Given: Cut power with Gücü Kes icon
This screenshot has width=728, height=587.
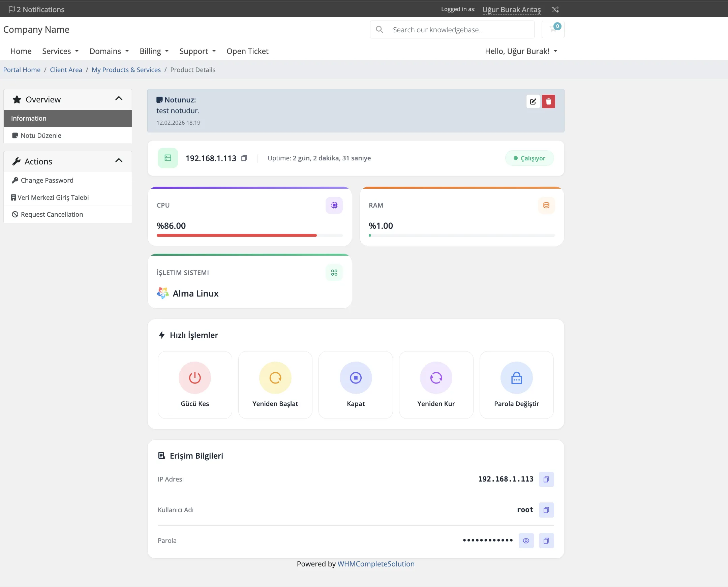Looking at the screenshot, I should [x=195, y=378].
